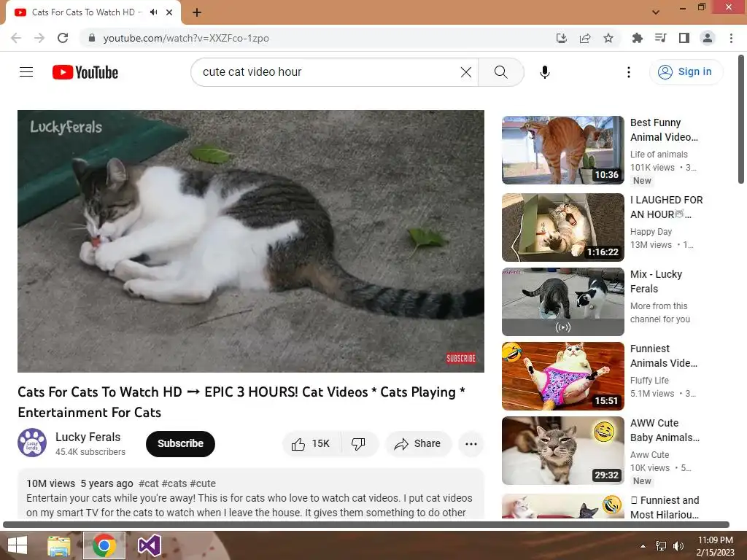Screen dimensions: 747x560
Task: Click the Share button
Action: click(418, 444)
